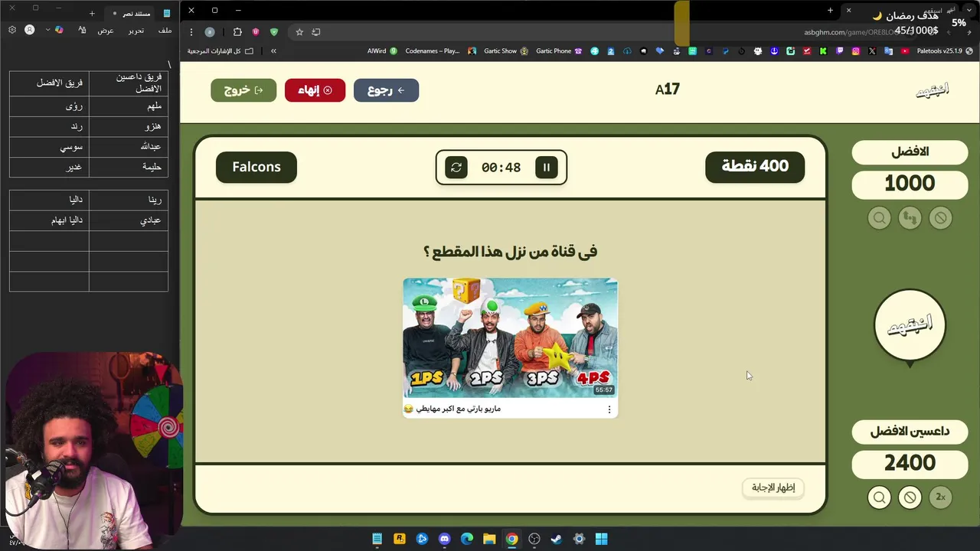Viewport: 980px width, 551px height.
Task: Click the site logo in the game header
Action: [x=933, y=90]
